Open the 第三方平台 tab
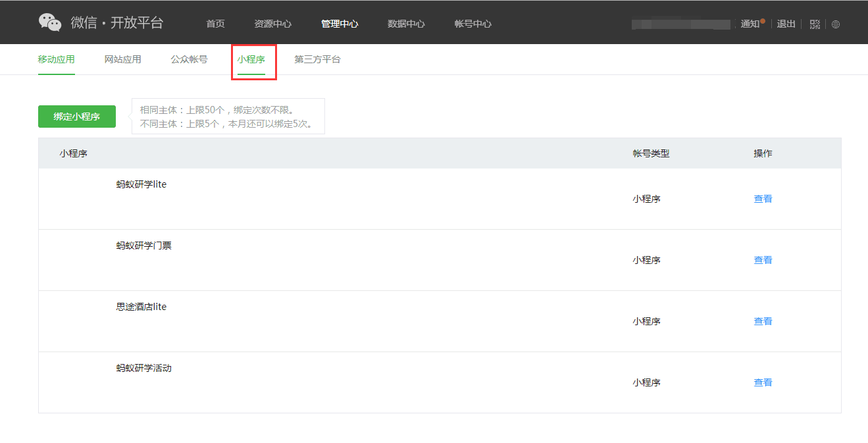 317,59
